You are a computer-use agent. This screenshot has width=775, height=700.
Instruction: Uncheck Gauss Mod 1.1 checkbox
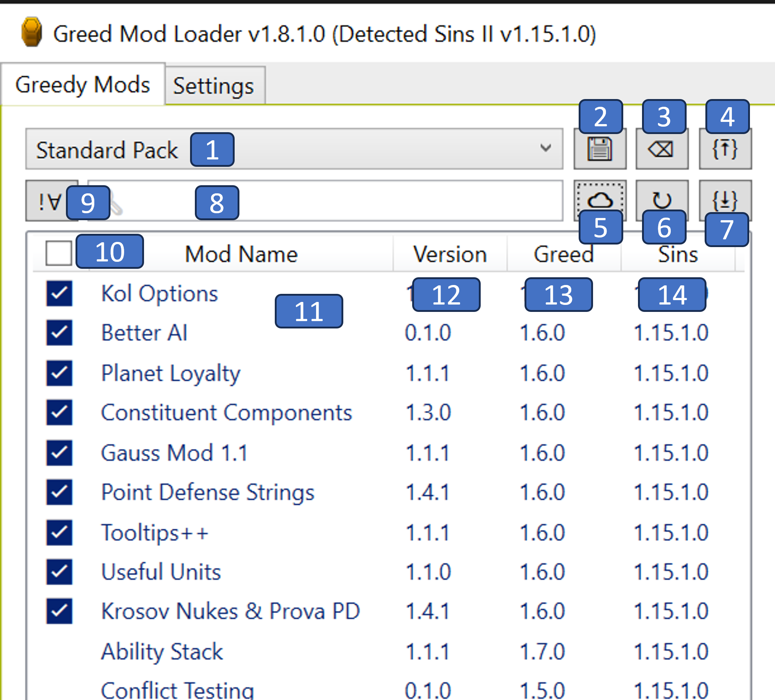(60, 453)
